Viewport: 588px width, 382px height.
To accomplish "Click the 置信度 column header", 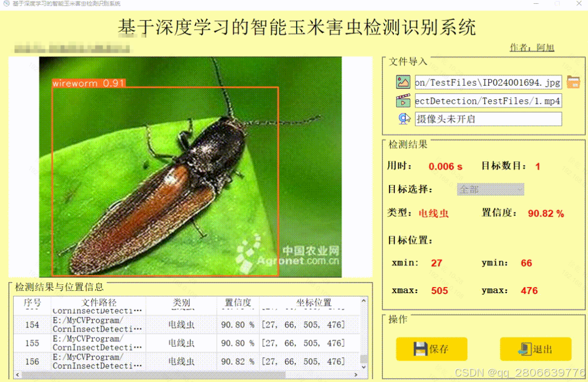I will tap(238, 302).
